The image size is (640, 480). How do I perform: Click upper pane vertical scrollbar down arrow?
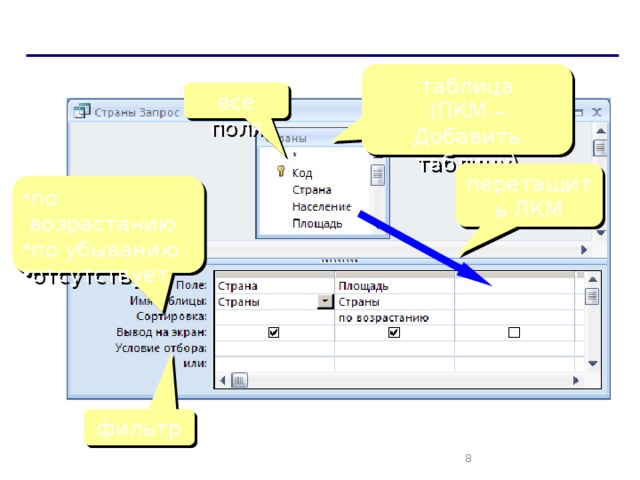point(600,233)
